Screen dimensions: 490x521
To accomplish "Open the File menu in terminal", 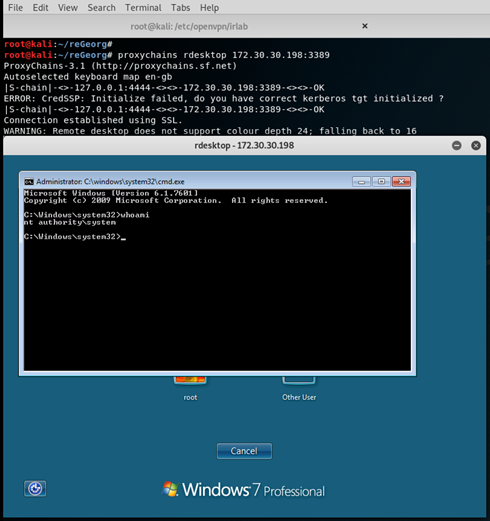I will [15, 7].
